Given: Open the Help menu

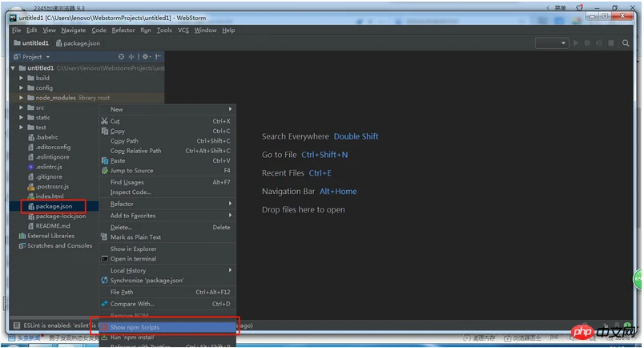Looking at the screenshot, I should pos(228,30).
